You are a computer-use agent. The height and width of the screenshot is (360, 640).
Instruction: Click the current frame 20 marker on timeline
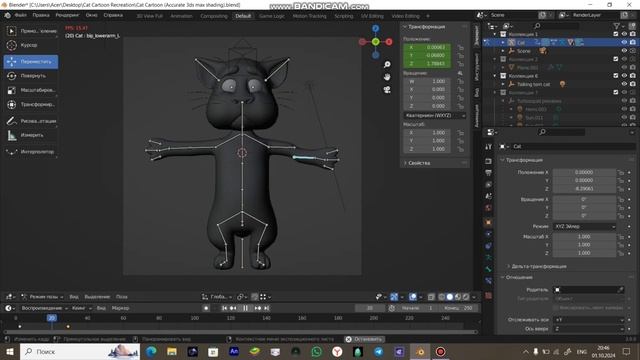click(51, 318)
